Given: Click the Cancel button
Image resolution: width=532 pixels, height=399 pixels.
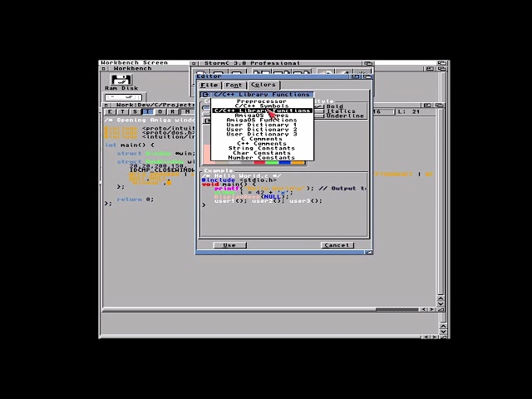Looking at the screenshot, I should pos(337,245).
